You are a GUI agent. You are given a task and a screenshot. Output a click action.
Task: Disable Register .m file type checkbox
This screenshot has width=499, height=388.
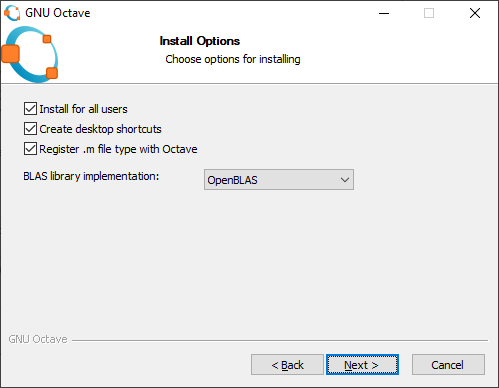(30, 149)
